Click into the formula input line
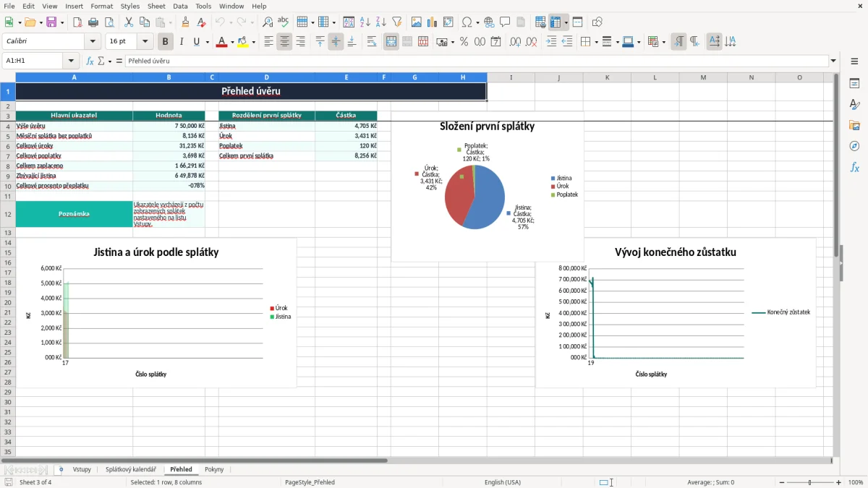Viewport: 868px width, 488px height. click(477, 61)
